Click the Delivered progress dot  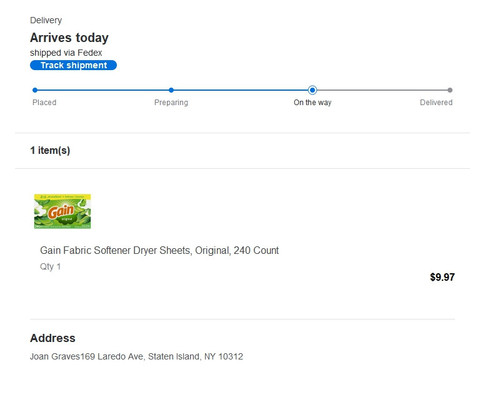450,90
